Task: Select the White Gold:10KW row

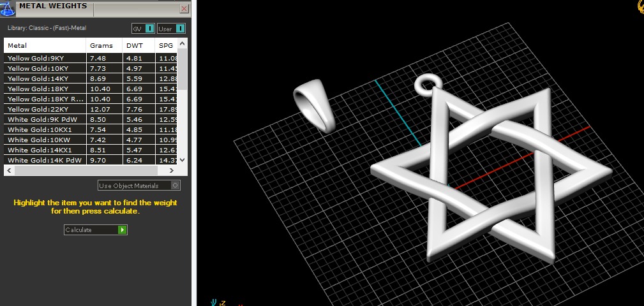Action: 91,140
